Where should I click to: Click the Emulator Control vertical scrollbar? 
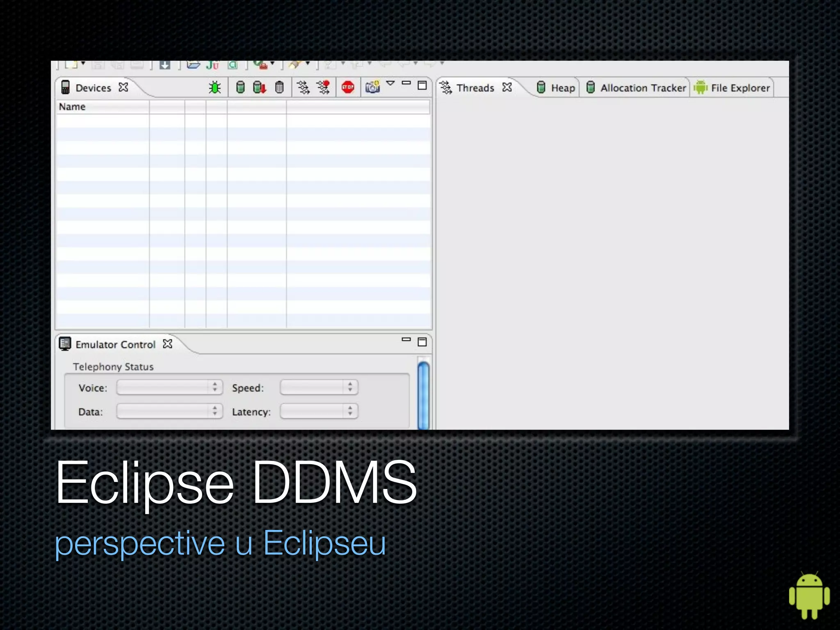423,395
